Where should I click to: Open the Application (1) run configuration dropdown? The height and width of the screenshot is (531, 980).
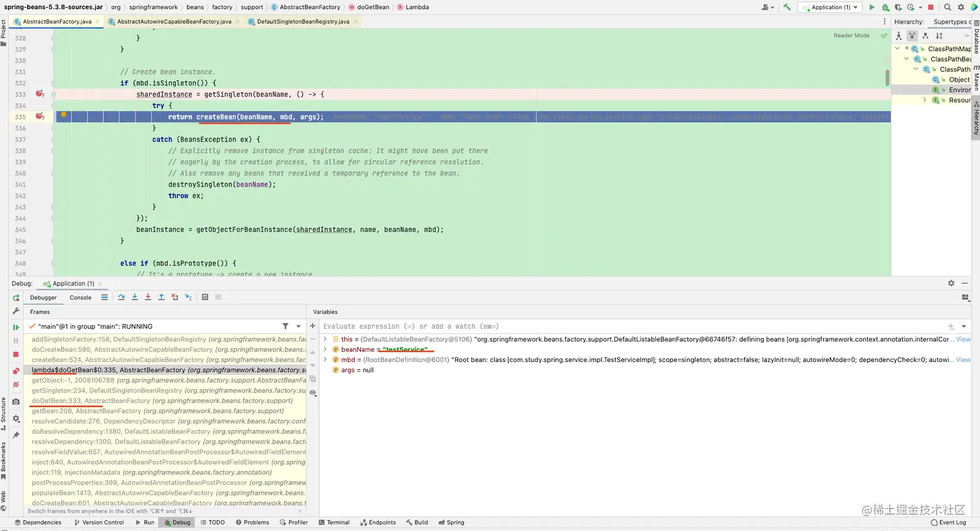coord(829,7)
